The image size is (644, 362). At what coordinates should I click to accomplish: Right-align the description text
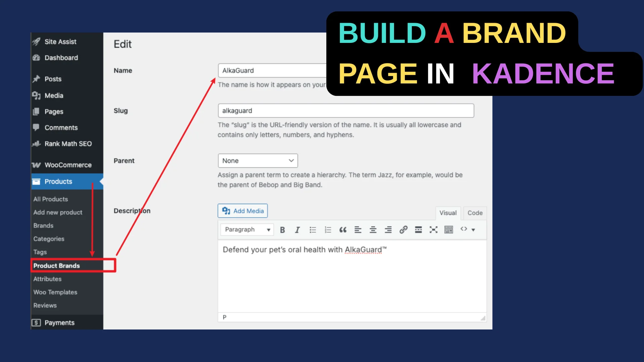pyautogui.click(x=388, y=230)
